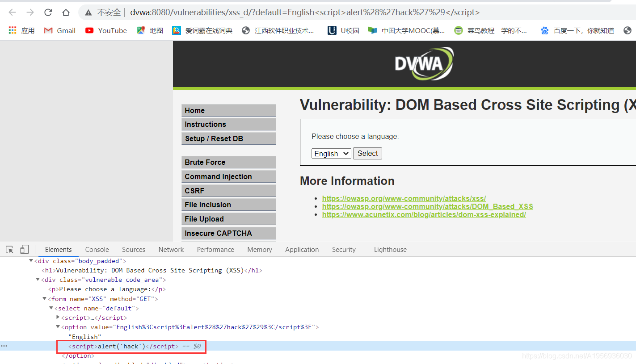Select the "English" text node in DOM tree
This screenshot has width=636, height=364.
coord(85,336)
